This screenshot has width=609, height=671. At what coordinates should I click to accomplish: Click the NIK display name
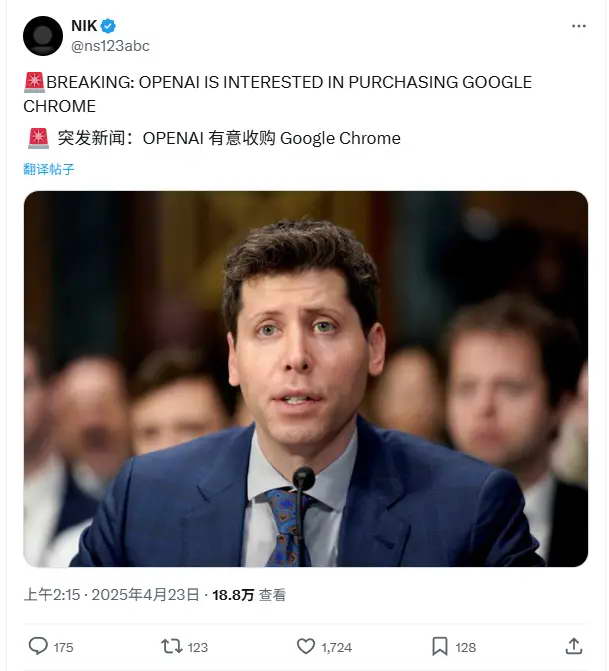[84, 26]
